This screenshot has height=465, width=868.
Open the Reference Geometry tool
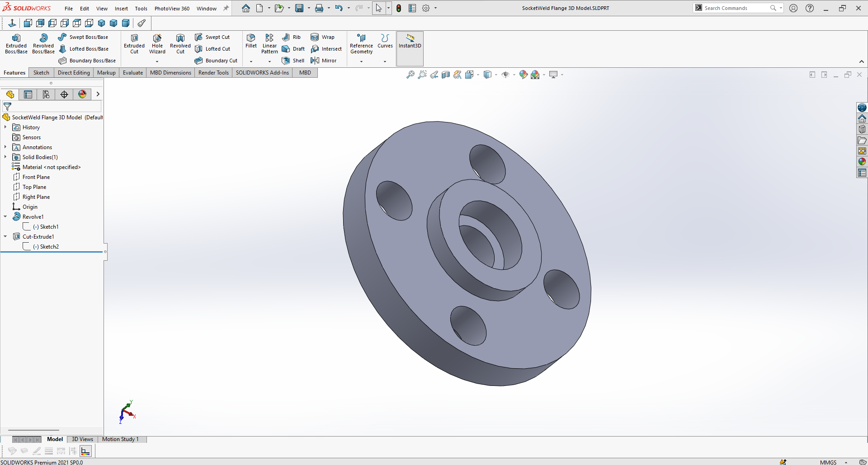[361, 44]
